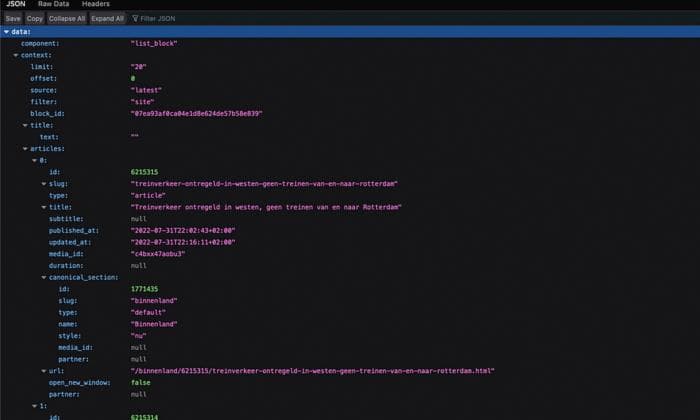Screen dimensions: 700x420
Task: Collapse the canonical_section node arrow
Action: [x=43, y=277]
